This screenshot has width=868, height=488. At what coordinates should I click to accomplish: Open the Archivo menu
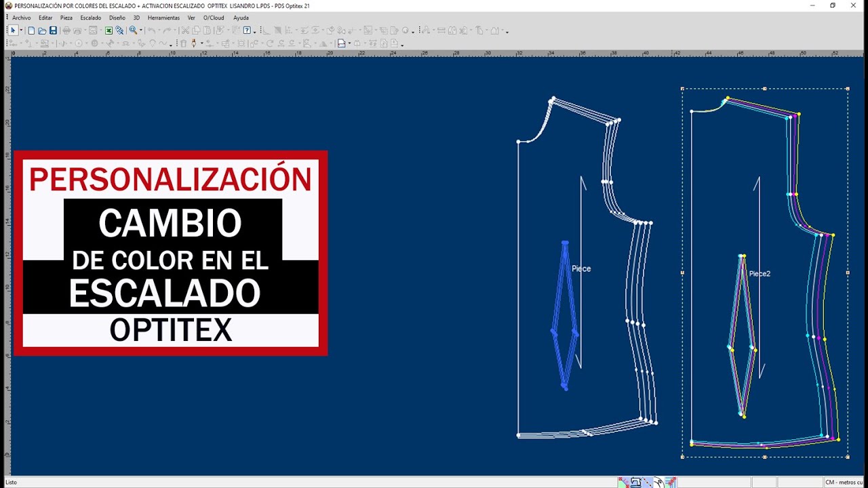pos(22,18)
